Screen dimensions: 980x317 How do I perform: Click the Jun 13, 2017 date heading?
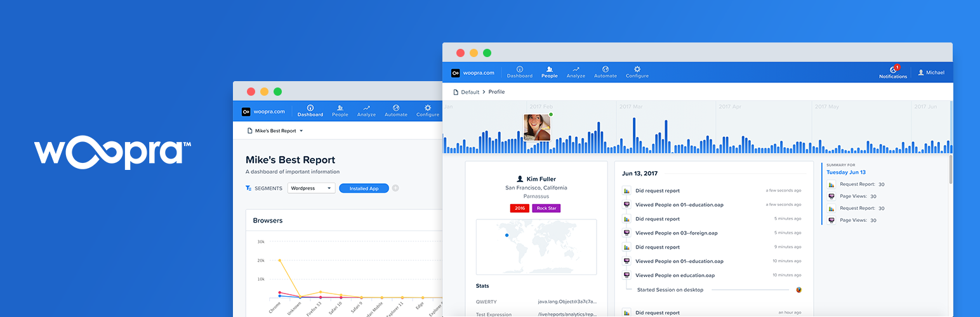pyautogui.click(x=640, y=173)
